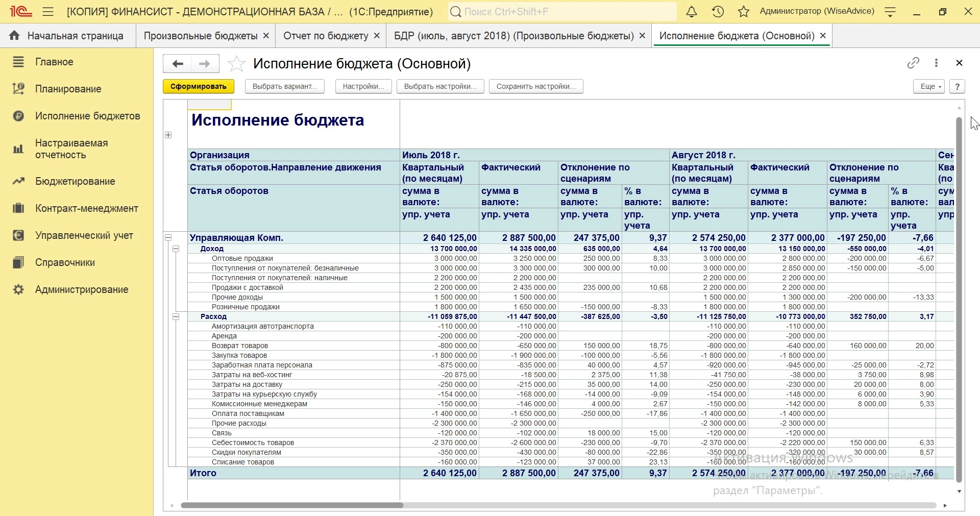This screenshot has width=980, height=516.
Task: Open the history clock icon
Action: (718, 12)
